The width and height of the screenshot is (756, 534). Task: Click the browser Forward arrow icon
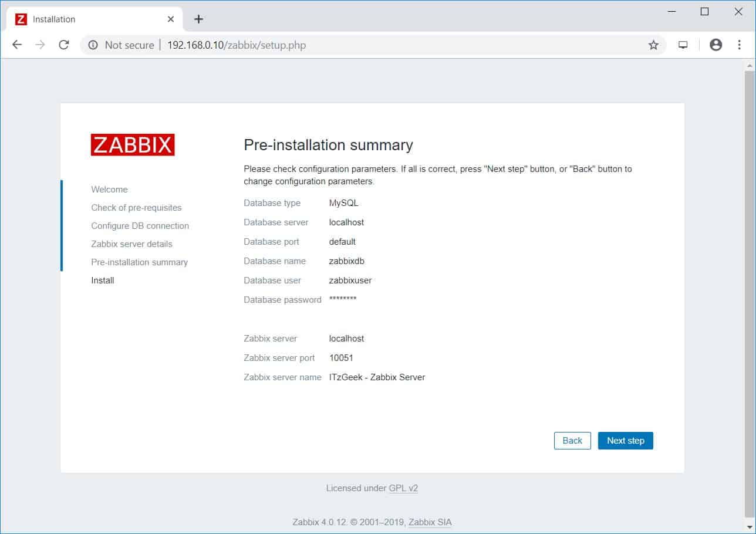(40, 45)
